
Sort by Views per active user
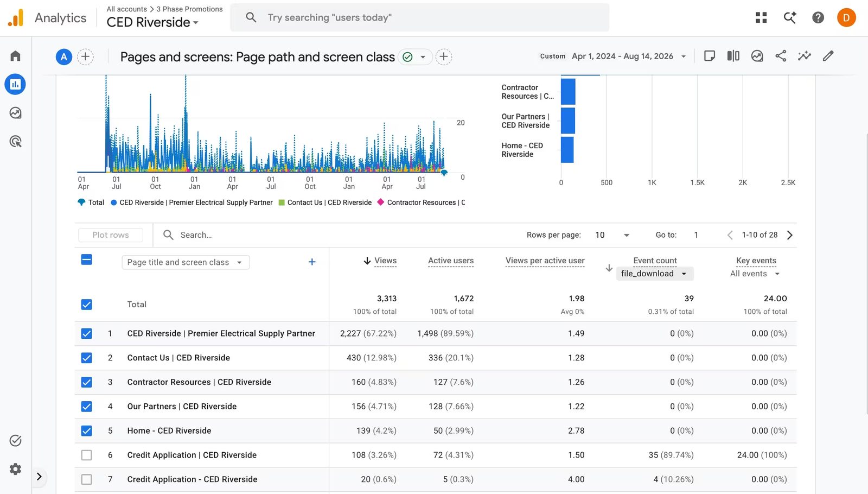(545, 261)
